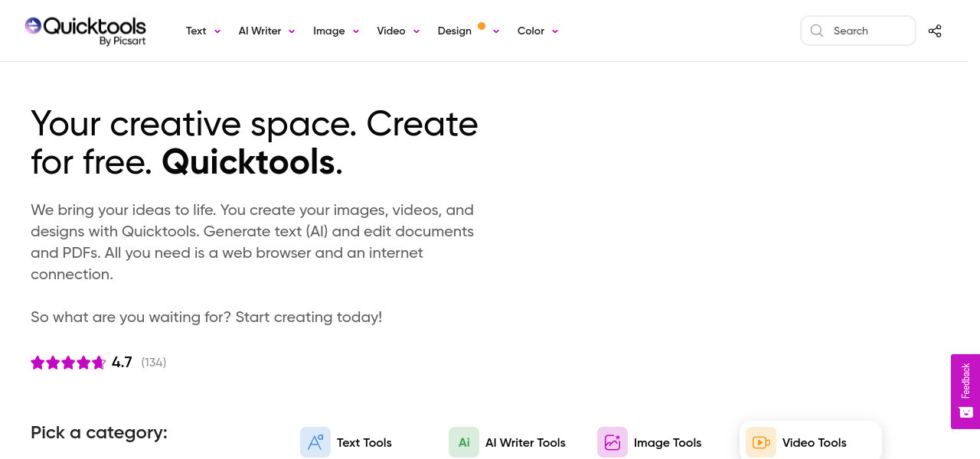The height and width of the screenshot is (459, 980).
Task: Click the share icon in header
Action: click(935, 31)
